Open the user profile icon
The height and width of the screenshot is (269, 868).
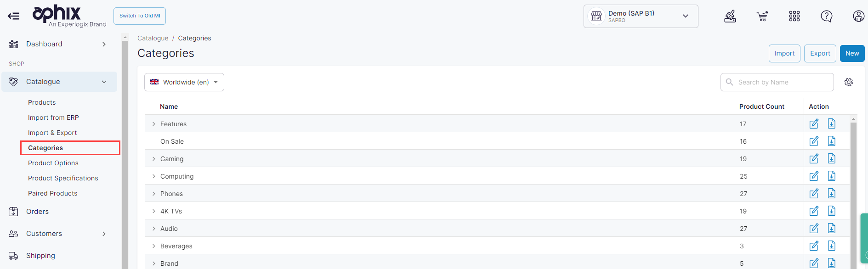click(858, 17)
